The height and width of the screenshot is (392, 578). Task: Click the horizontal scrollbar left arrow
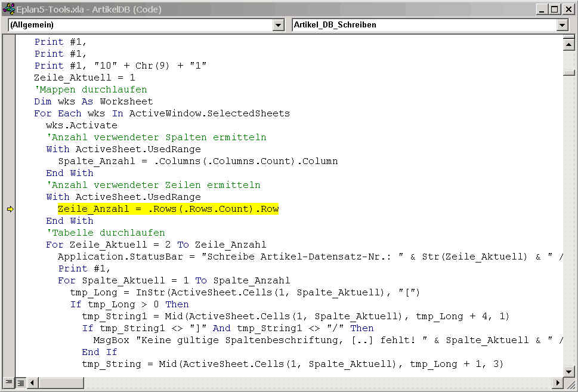click(32, 382)
